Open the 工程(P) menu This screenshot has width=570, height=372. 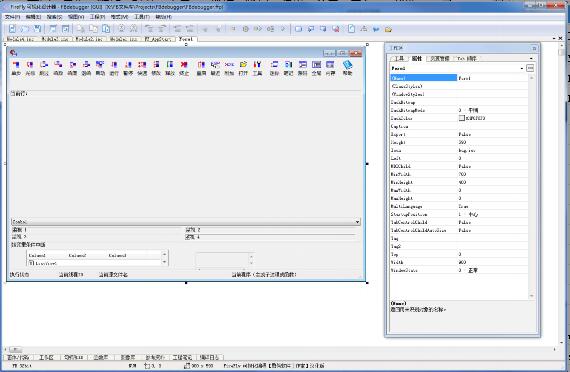pyautogui.click(x=97, y=17)
